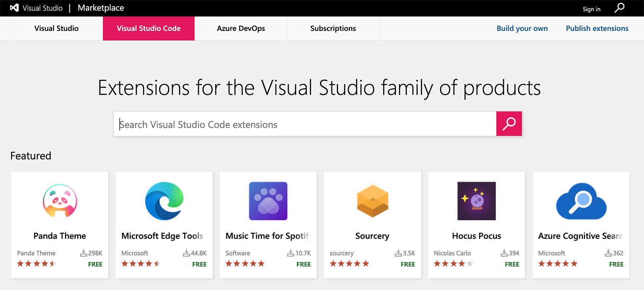The height and width of the screenshot is (290, 644).
Task: Click the FREE label on Hocus Pocus
Action: tap(512, 264)
